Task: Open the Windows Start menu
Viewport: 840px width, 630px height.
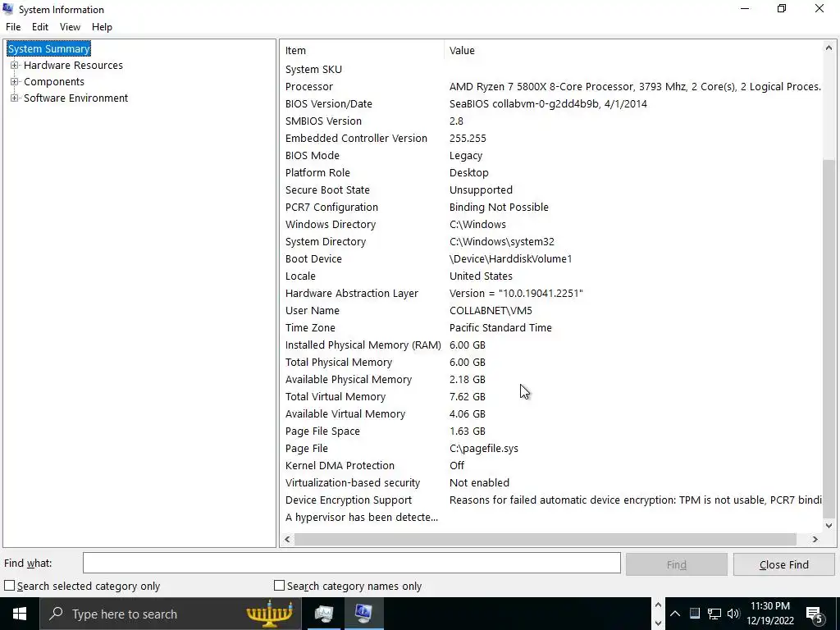Action: click(x=20, y=614)
